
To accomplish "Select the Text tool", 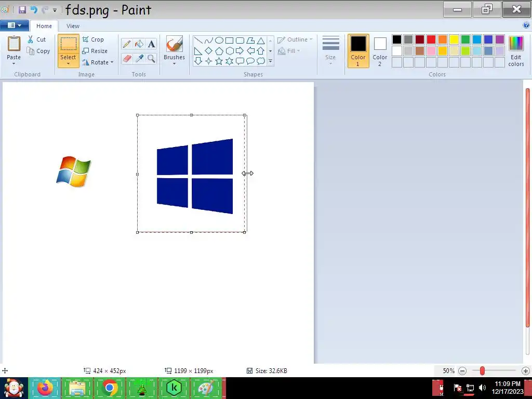I will [151, 44].
